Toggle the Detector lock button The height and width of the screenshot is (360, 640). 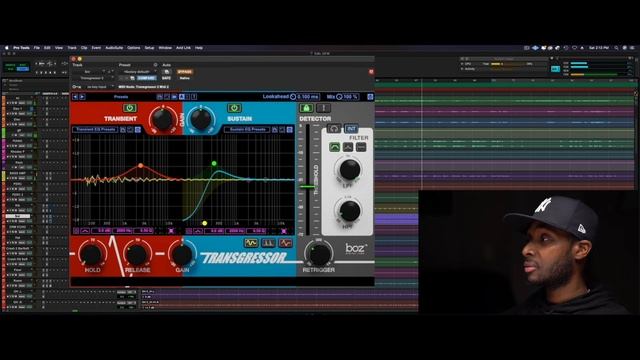306,108
